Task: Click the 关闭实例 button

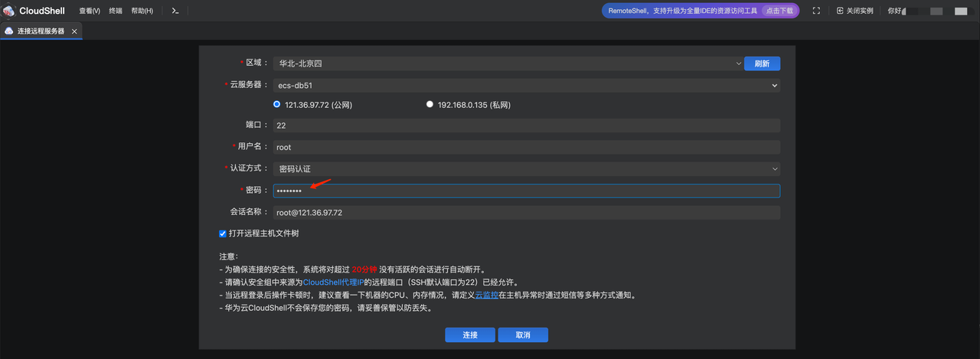Action: pos(855,11)
